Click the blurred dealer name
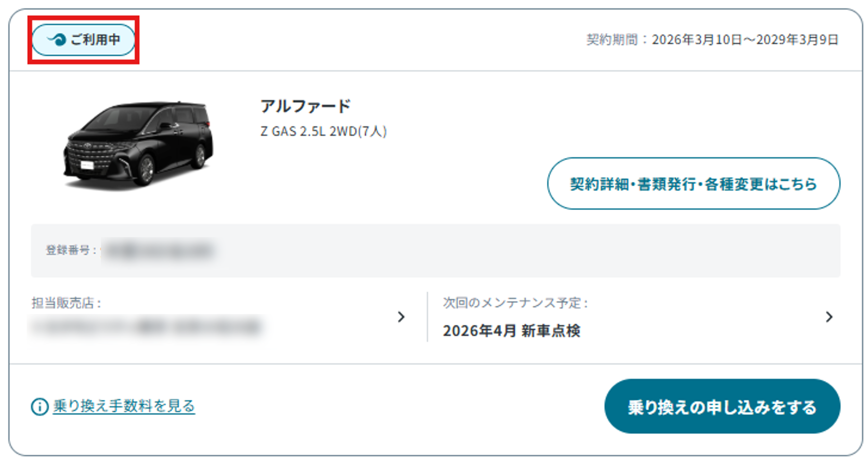Image resolution: width=868 pixels, height=461 pixels. (146, 327)
